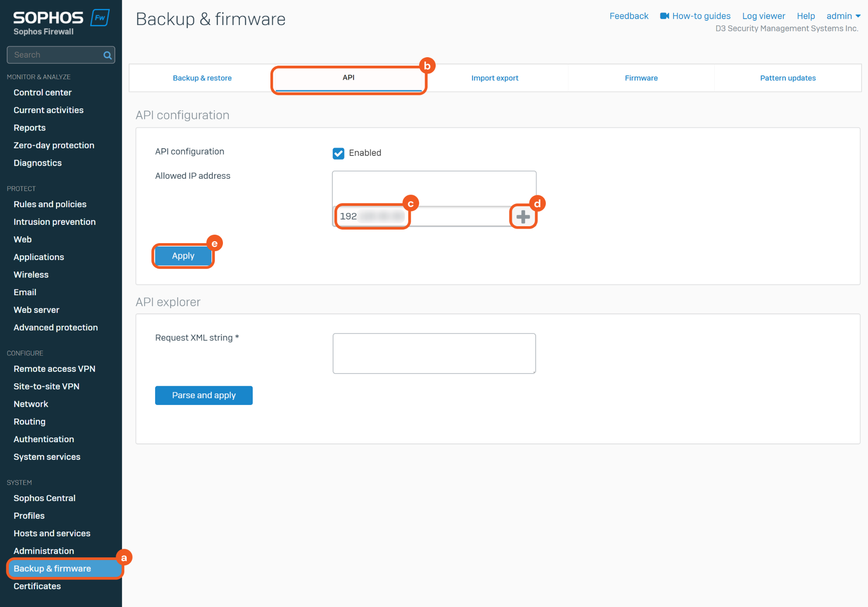Open the Firmware tab

tap(641, 78)
